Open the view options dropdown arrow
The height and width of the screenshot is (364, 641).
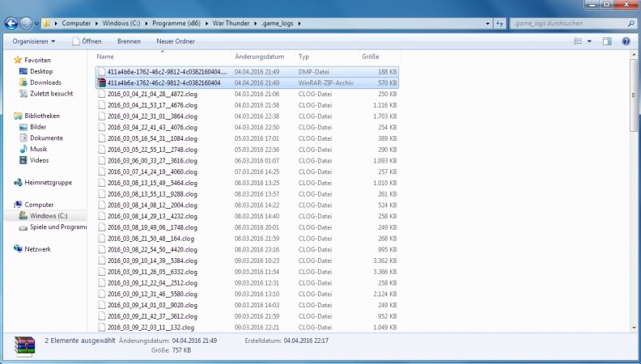588,41
